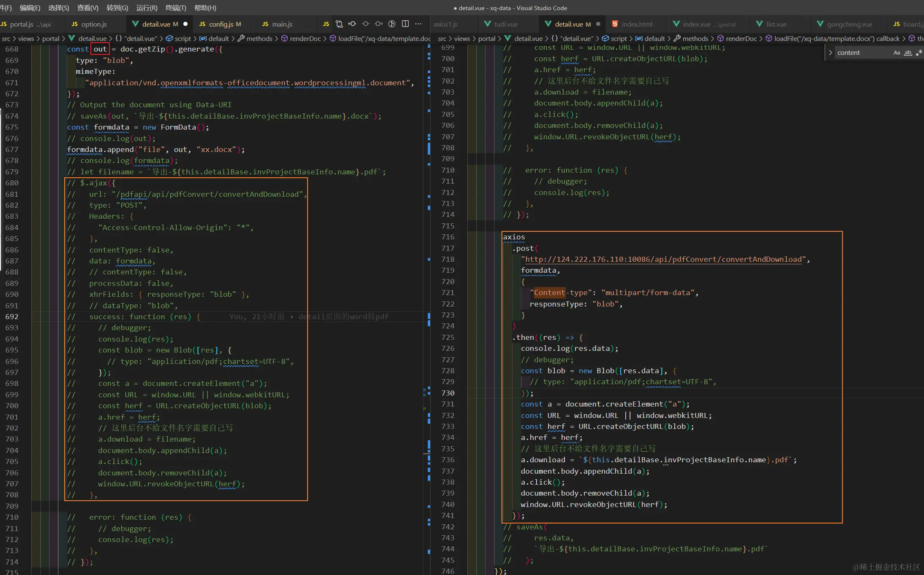Go to previous change arrow icon

point(352,24)
